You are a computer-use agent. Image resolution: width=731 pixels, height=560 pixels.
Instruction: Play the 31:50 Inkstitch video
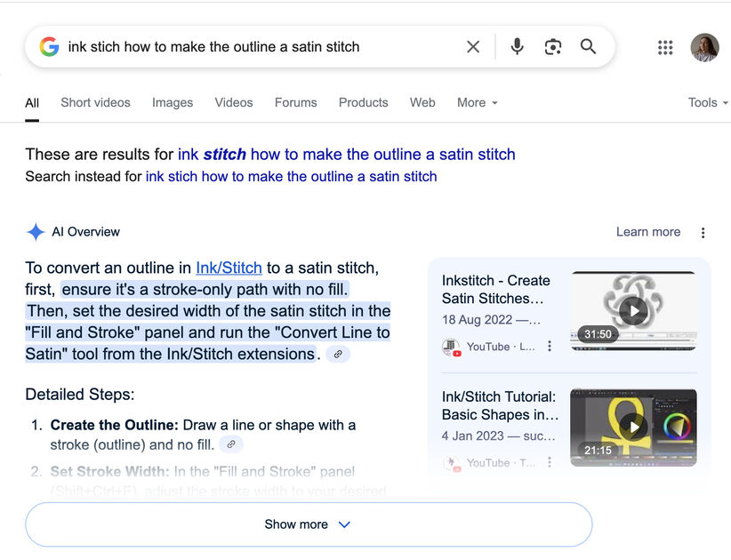click(x=633, y=311)
